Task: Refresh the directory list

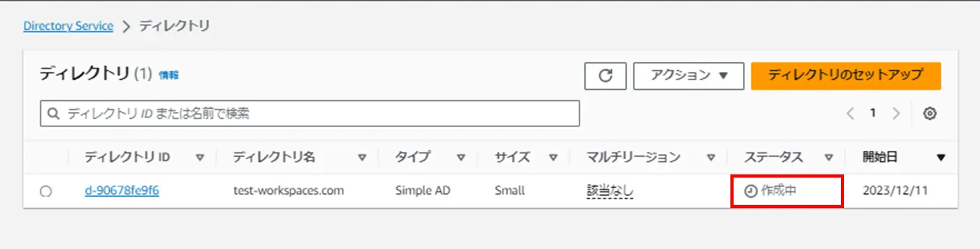Action: tap(605, 76)
